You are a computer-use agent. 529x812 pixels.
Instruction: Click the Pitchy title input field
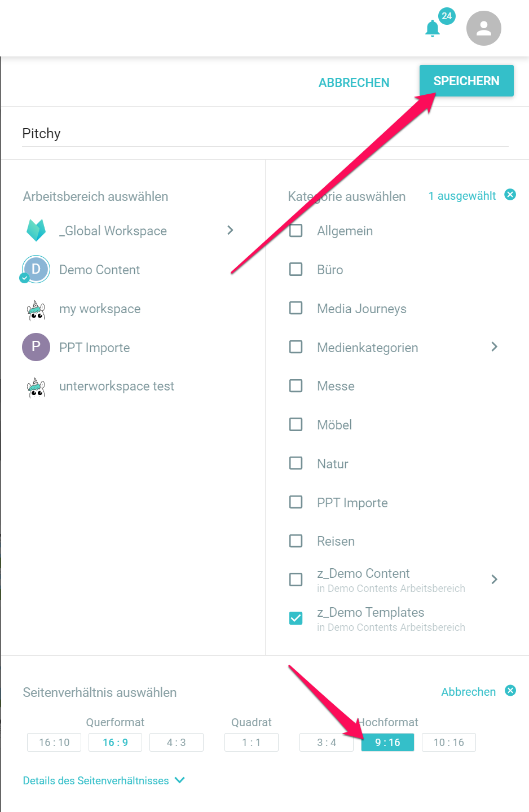point(265,134)
